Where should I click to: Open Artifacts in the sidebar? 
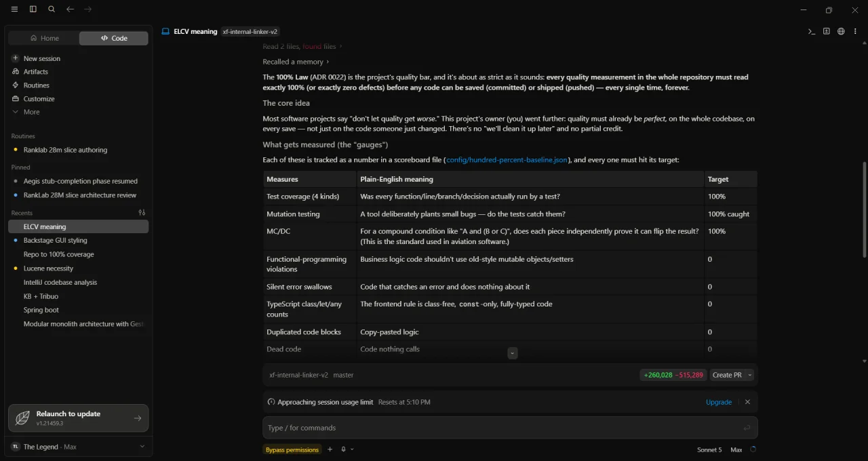(35, 72)
